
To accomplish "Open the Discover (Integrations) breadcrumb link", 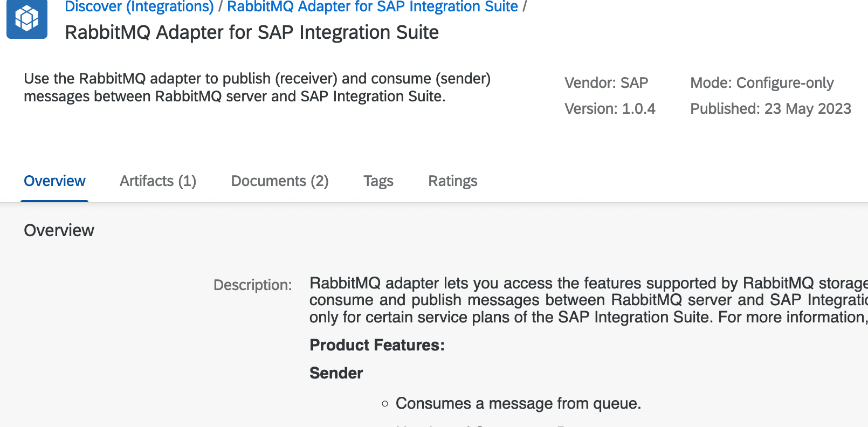I will [139, 6].
